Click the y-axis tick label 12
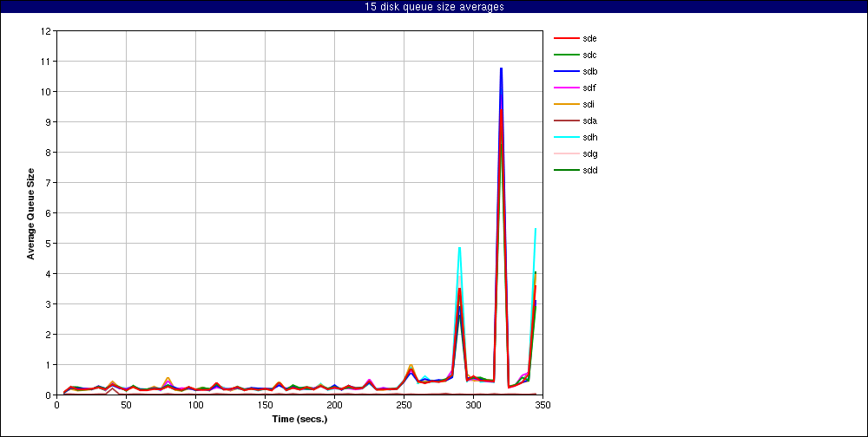 point(45,31)
